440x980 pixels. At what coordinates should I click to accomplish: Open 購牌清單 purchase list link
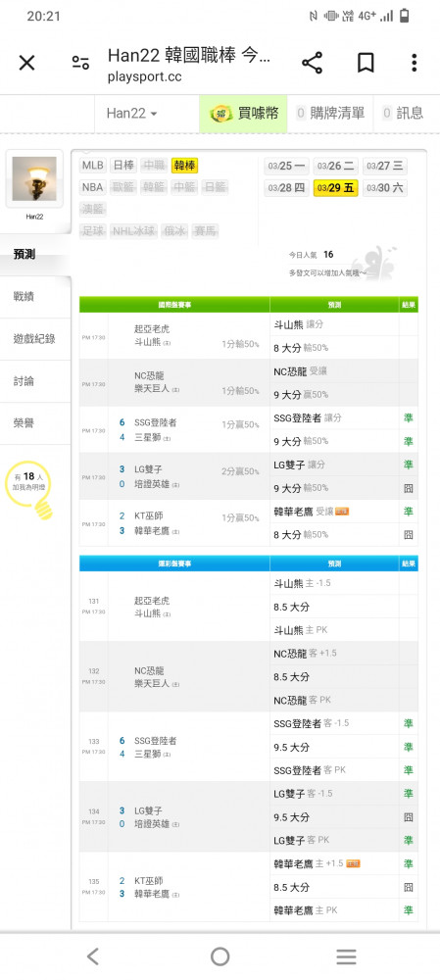[x=330, y=113]
